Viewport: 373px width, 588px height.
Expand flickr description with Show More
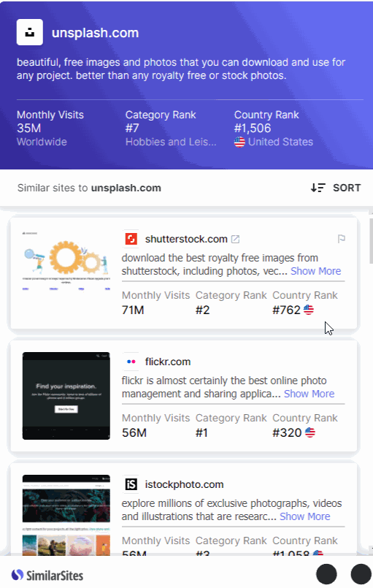click(309, 394)
